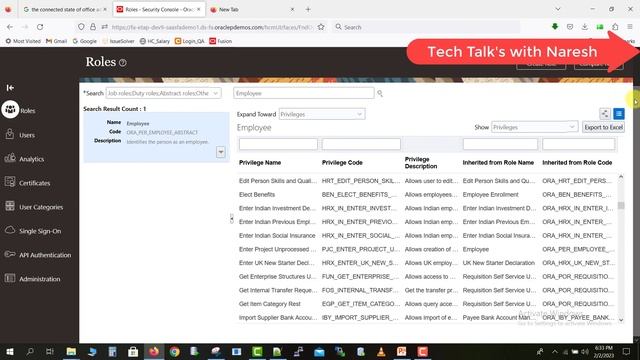Collapse the Security Console side navigation
The image size is (640, 360).
[10, 88]
